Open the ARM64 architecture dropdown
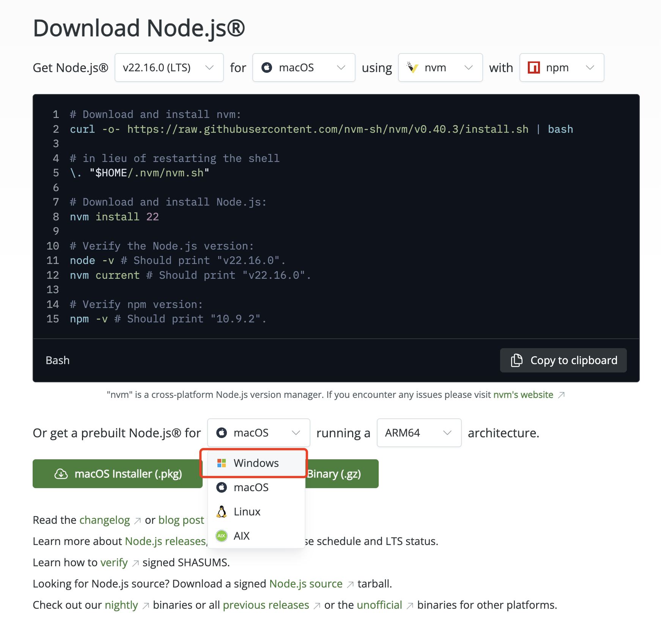The image size is (661, 644). (x=419, y=433)
